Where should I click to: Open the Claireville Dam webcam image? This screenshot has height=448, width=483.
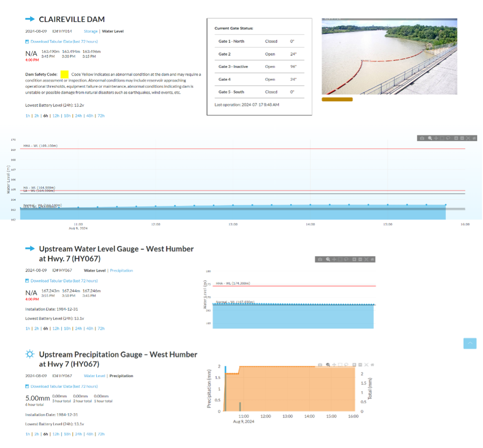click(x=389, y=57)
